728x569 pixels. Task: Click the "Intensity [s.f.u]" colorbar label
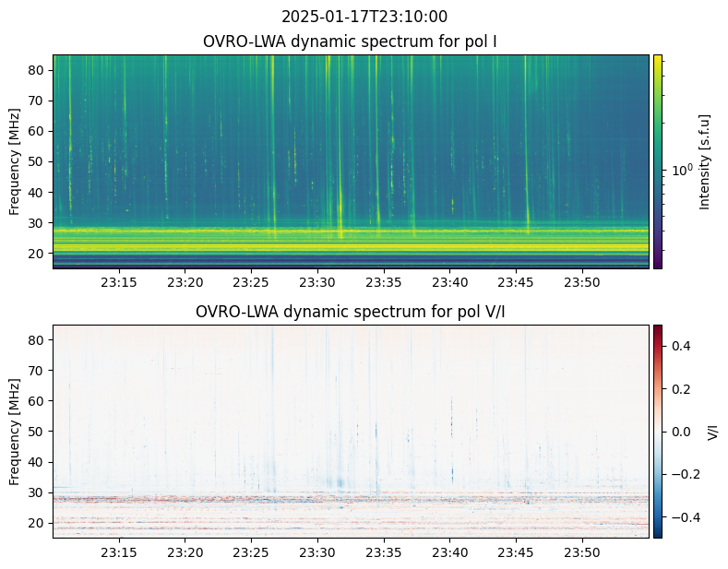(x=706, y=161)
